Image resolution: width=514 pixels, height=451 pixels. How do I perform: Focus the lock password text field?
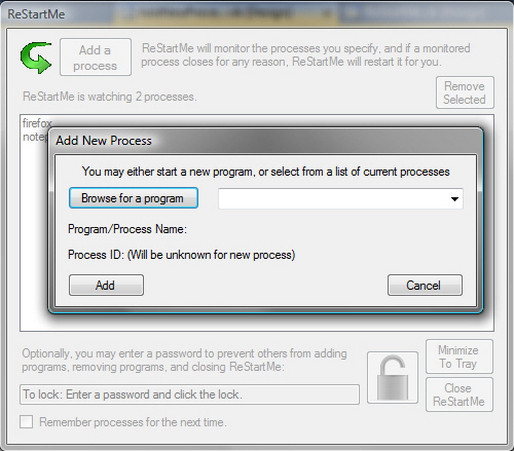[x=189, y=395]
